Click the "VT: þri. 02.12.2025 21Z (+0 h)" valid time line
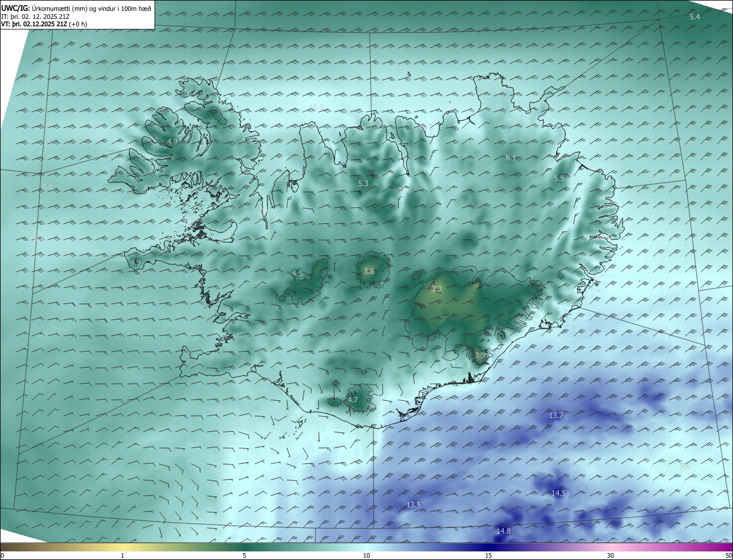 44,24
